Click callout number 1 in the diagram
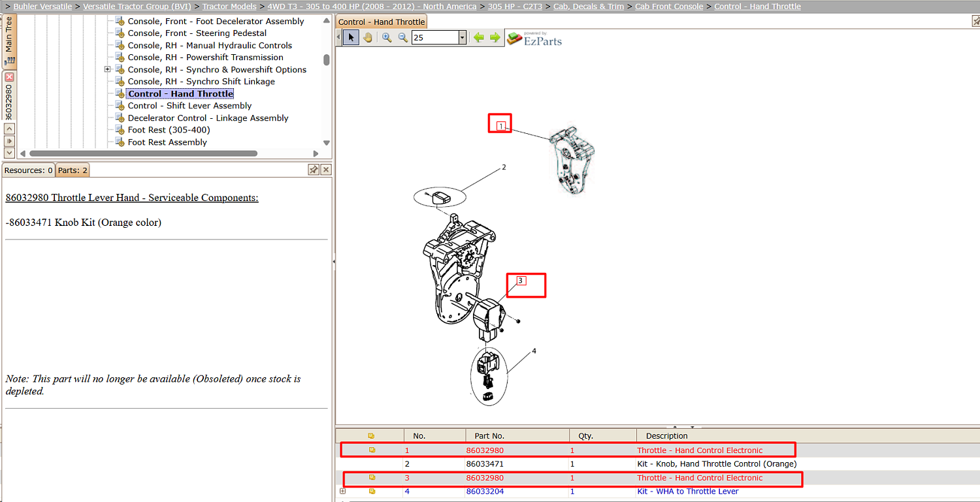 pyautogui.click(x=501, y=126)
